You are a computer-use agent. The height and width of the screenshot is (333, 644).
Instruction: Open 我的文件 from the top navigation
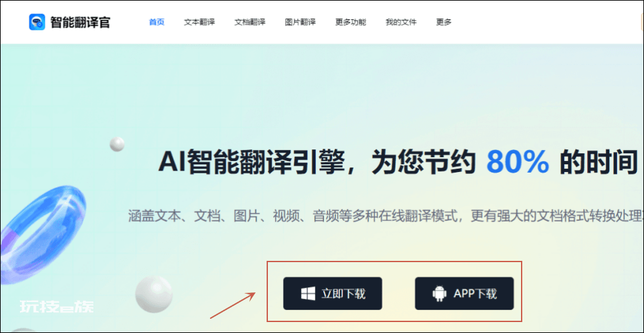pos(401,22)
